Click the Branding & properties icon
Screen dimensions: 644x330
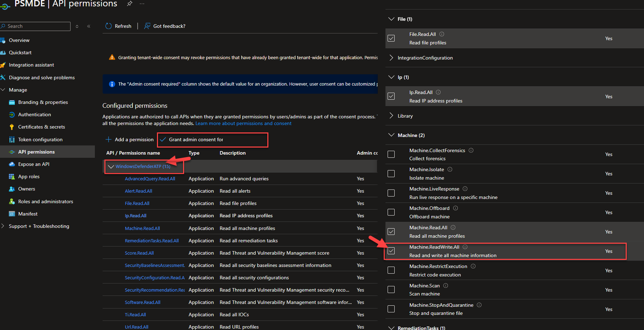12,102
